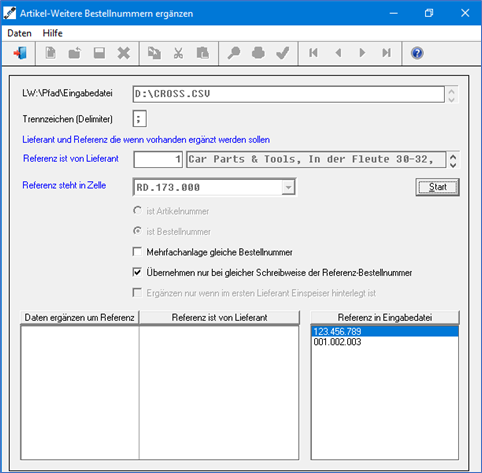Click the delete X toolbar icon
This screenshot has width=482, height=473.
click(x=124, y=53)
